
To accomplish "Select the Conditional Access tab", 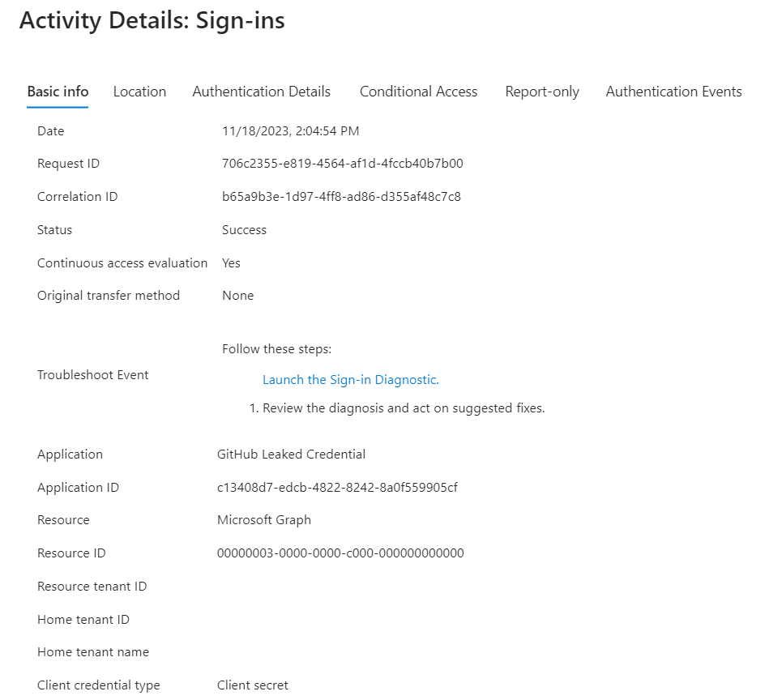I will pyautogui.click(x=418, y=92).
